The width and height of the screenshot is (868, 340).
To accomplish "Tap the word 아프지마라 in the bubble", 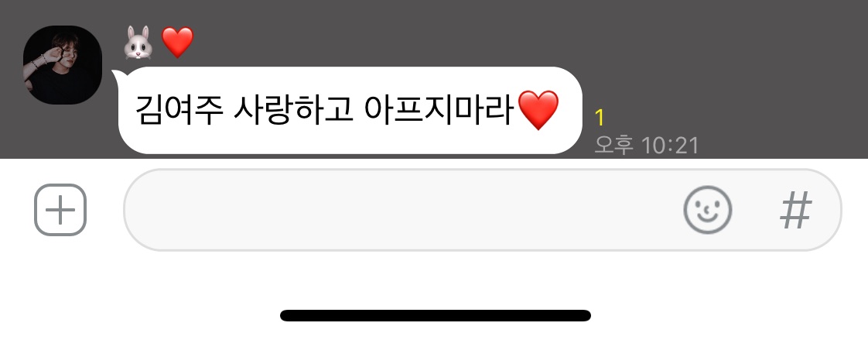I will pos(439,111).
